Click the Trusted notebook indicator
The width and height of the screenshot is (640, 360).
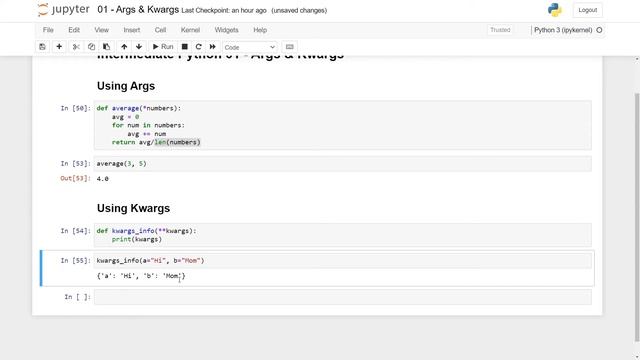(x=500, y=30)
